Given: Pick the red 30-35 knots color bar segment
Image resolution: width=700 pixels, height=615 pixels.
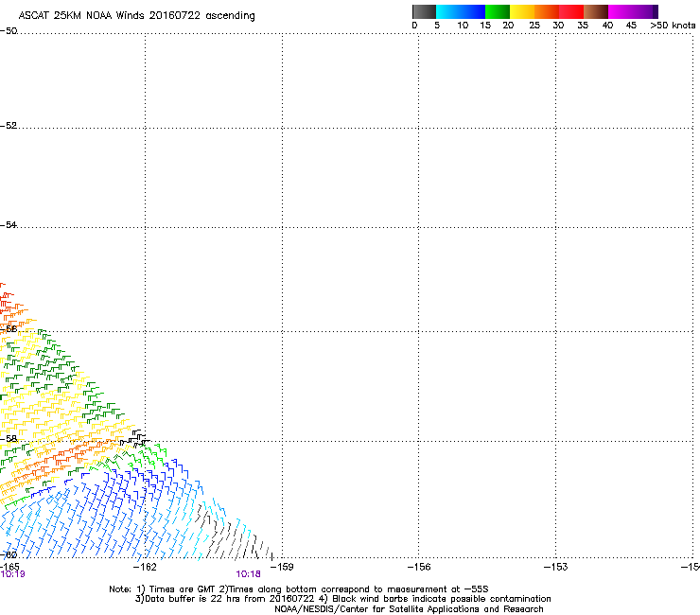Looking at the screenshot, I should tap(571, 11).
